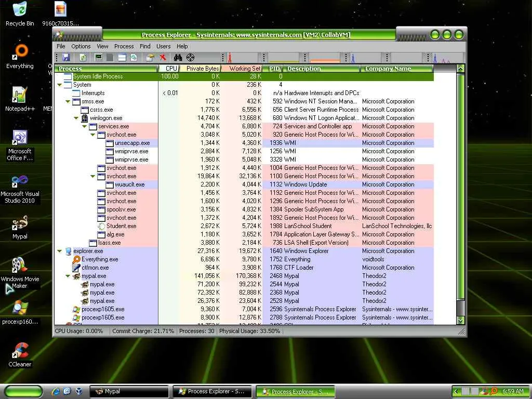Click the vertical scrollbar thumb in process list
Screen dimensions: 532x399
pyautogui.click(x=460, y=187)
